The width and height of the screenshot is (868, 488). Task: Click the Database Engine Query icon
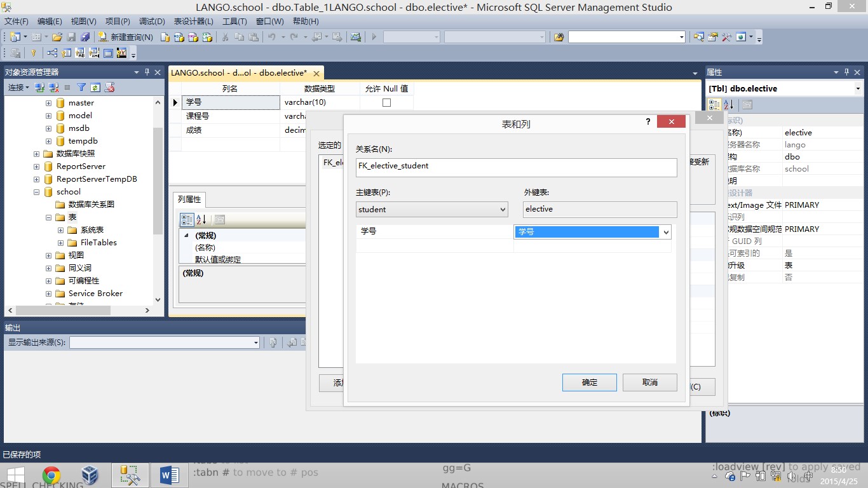165,37
